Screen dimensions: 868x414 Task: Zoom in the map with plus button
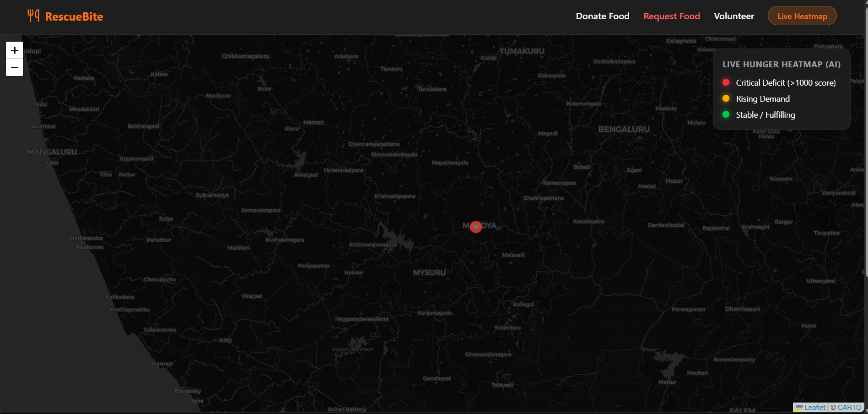tap(15, 50)
